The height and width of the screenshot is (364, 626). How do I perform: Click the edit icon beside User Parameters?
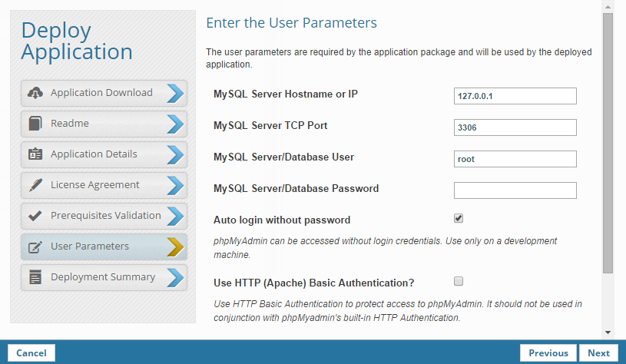click(x=35, y=247)
